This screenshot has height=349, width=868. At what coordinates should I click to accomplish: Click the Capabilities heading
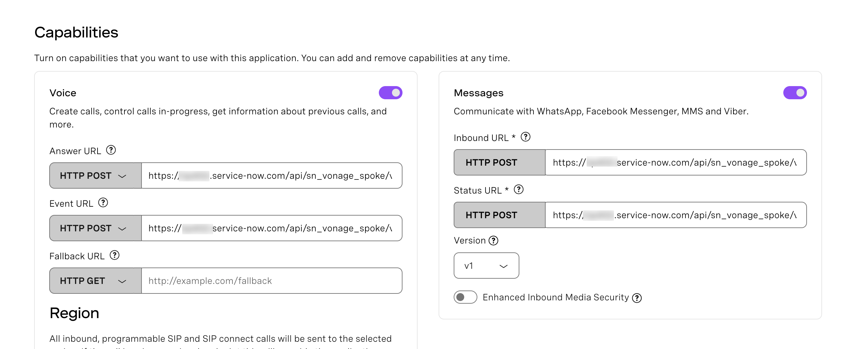coord(76,33)
